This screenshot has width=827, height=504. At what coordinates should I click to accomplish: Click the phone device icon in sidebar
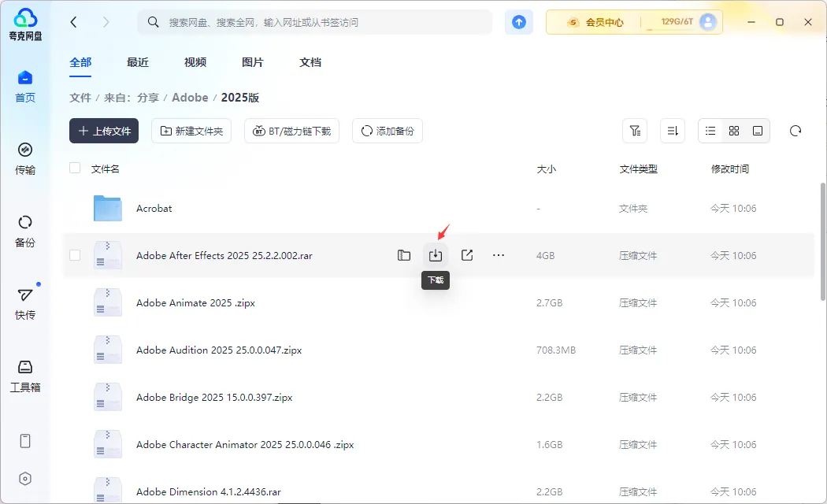tap(24, 441)
